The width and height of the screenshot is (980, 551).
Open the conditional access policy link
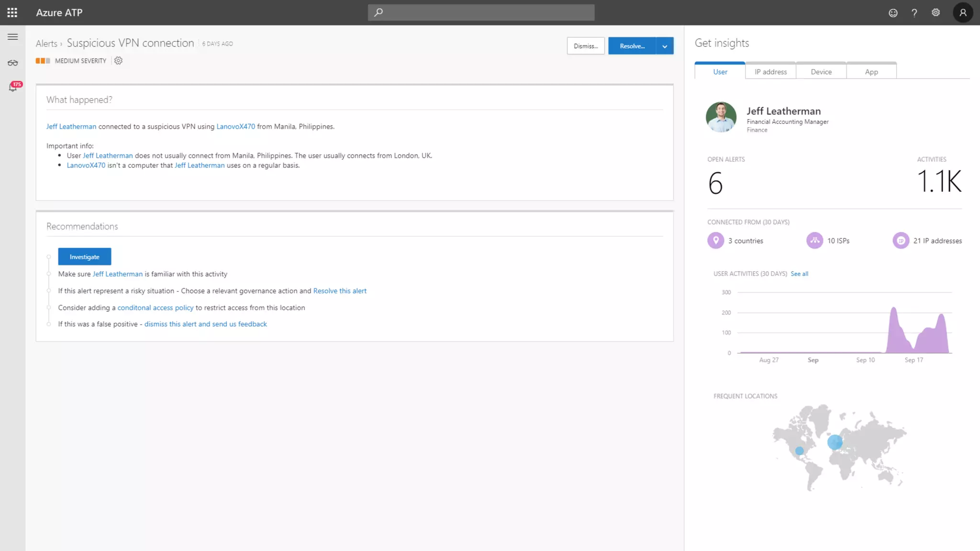(x=156, y=308)
